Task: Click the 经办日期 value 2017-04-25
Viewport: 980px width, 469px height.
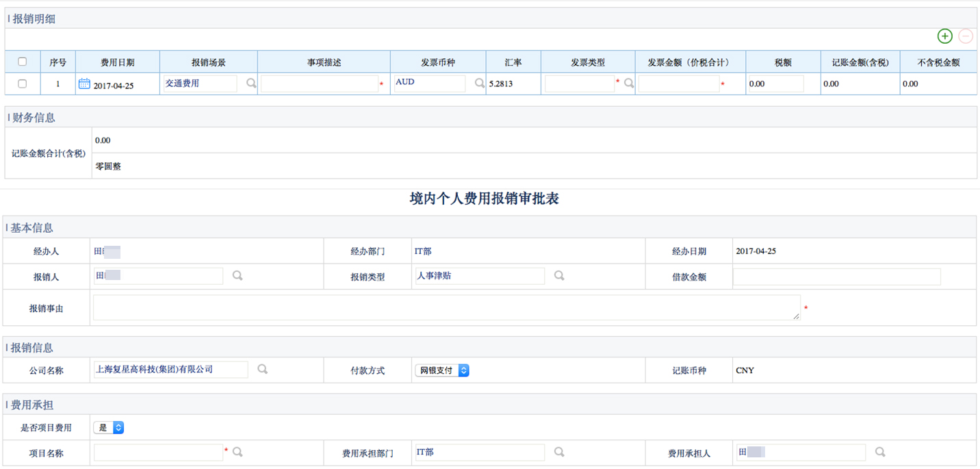Action: tap(756, 251)
